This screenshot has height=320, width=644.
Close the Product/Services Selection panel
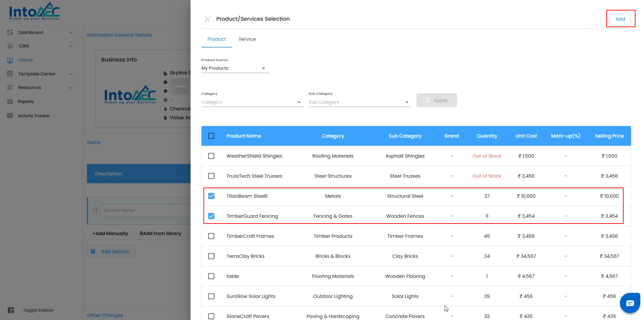coord(208,19)
